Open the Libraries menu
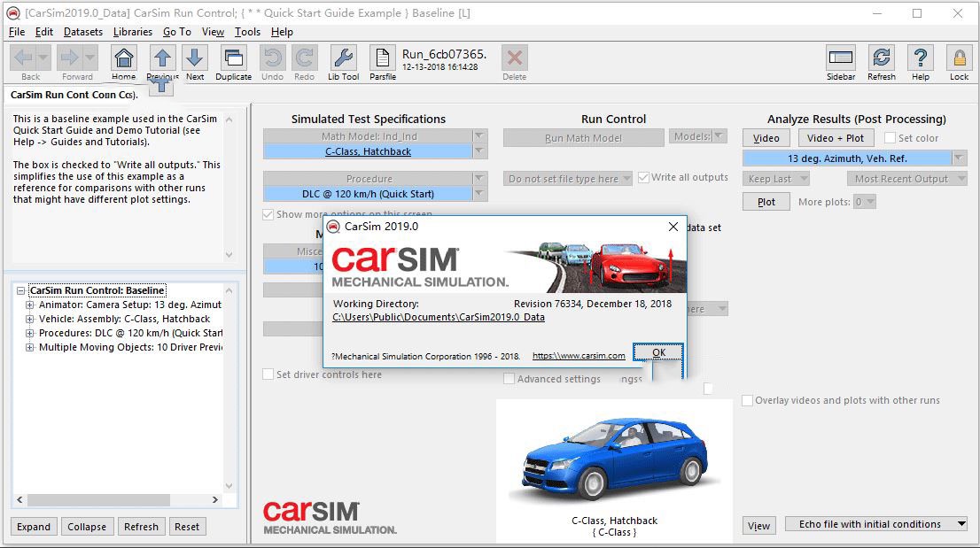 click(133, 32)
